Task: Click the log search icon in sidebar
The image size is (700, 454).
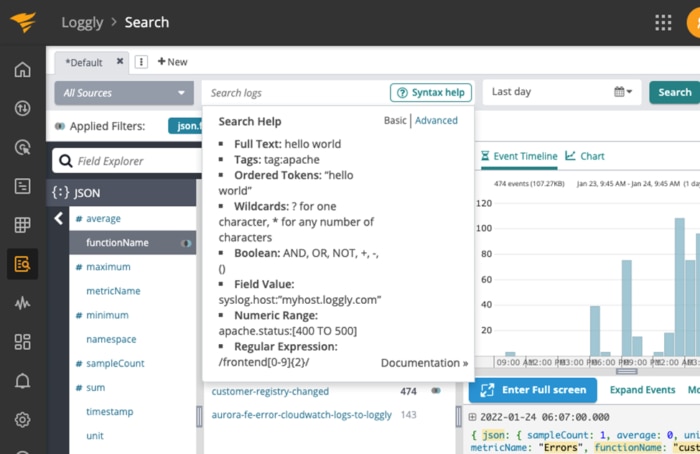Action: (22, 264)
